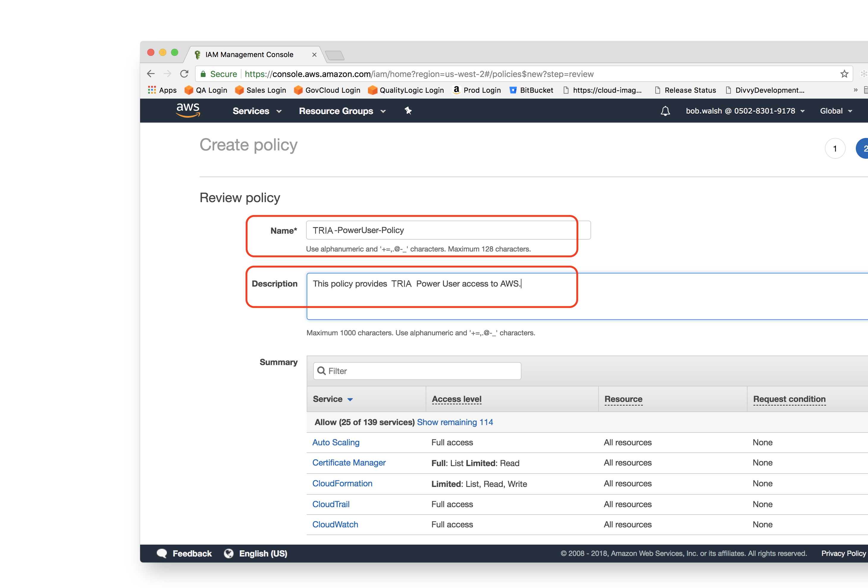Viewport: 868px width, 588px height.
Task: Open the Auto Scaling service link
Action: pos(336,442)
